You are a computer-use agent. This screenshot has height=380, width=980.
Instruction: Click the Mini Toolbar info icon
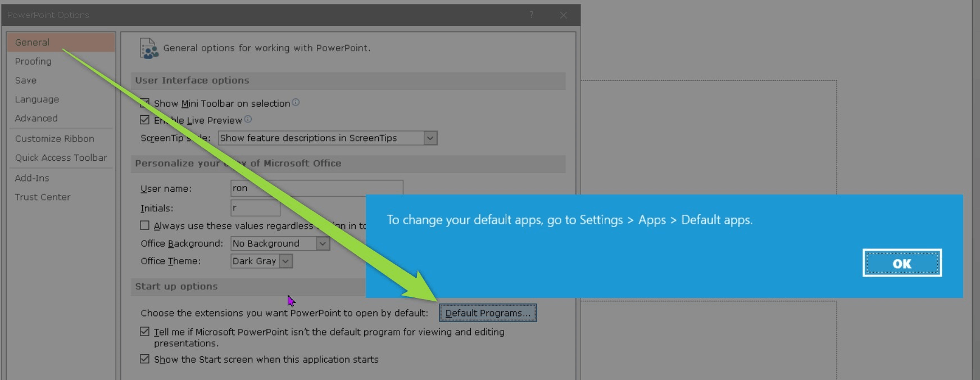click(296, 102)
